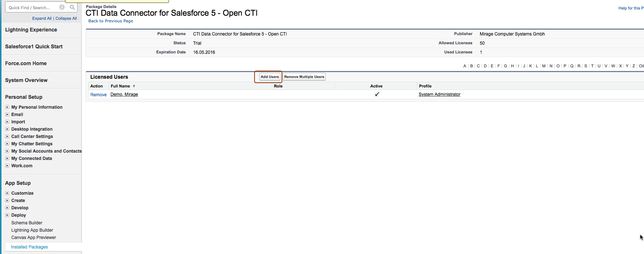Open System Overview sidebar item
This screenshot has width=644, height=254.
pos(26,80)
